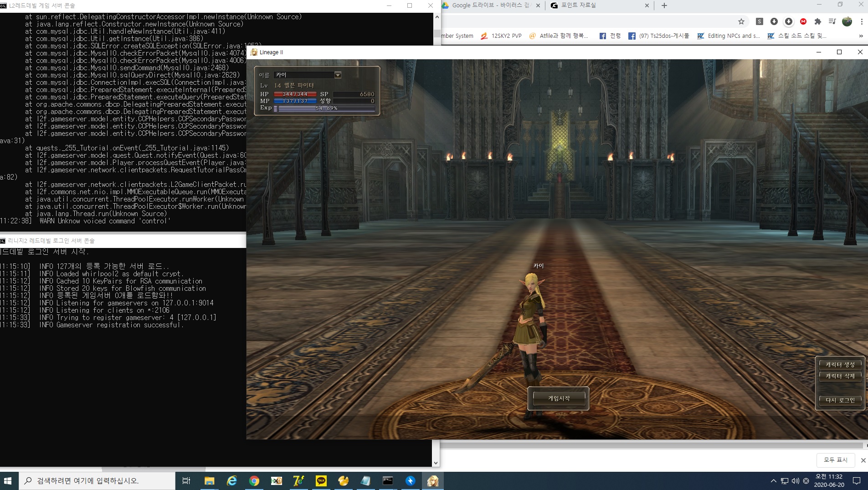Open Chrome three-dot menu

[862, 21]
